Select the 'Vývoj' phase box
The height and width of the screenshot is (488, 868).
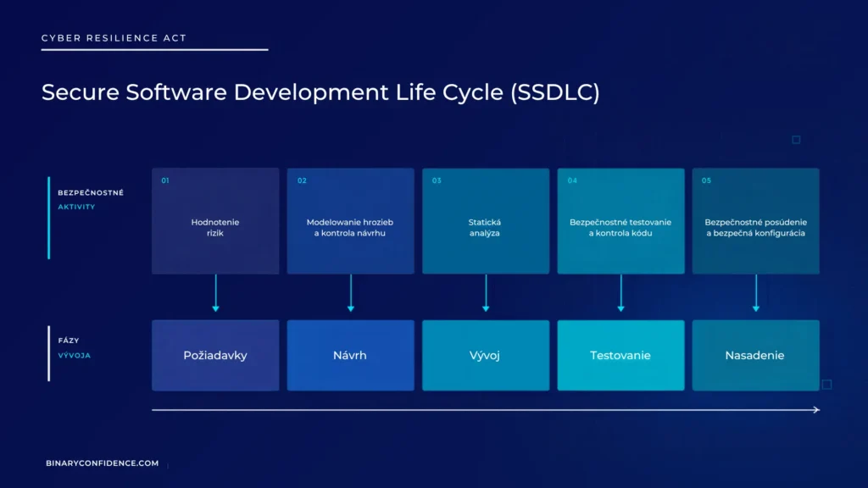pos(486,355)
